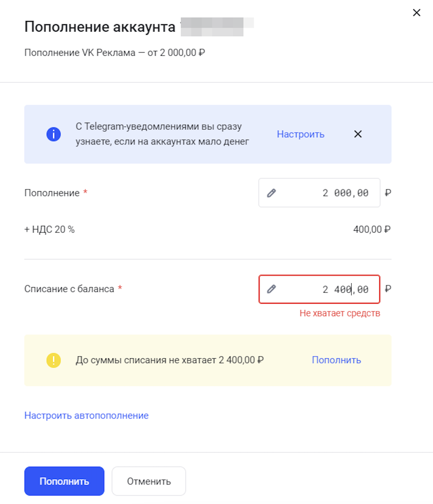Click the blue info icon in the Telegram banner
The height and width of the screenshot is (504, 433).
coord(53,134)
